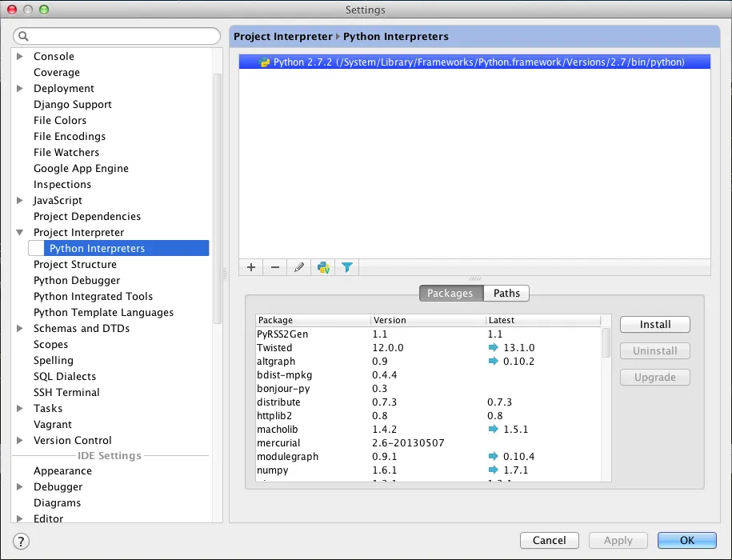Click the magnifier icon in search box

coord(23,36)
